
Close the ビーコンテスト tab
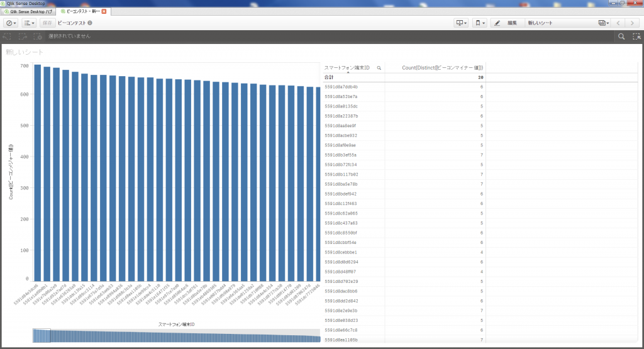click(104, 11)
